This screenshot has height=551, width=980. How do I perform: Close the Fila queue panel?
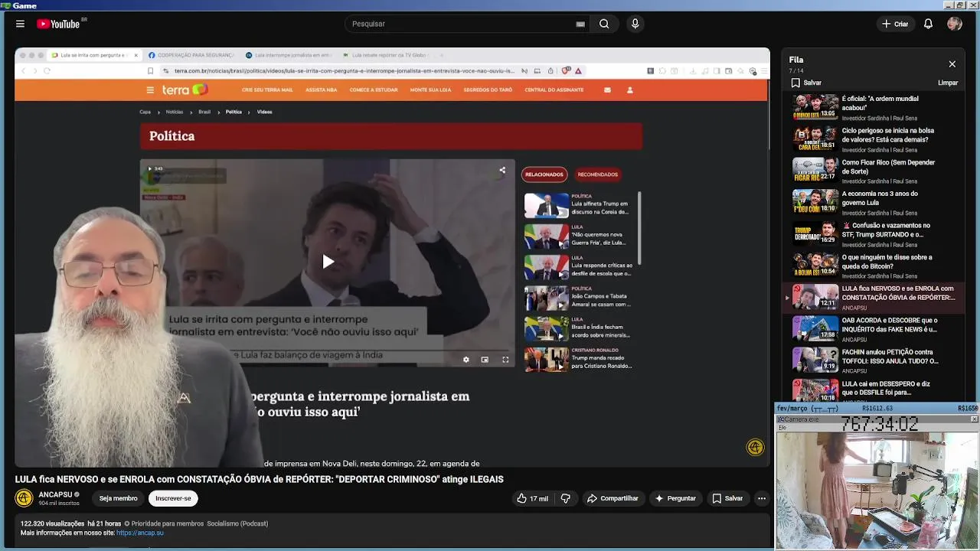click(952, 64)
